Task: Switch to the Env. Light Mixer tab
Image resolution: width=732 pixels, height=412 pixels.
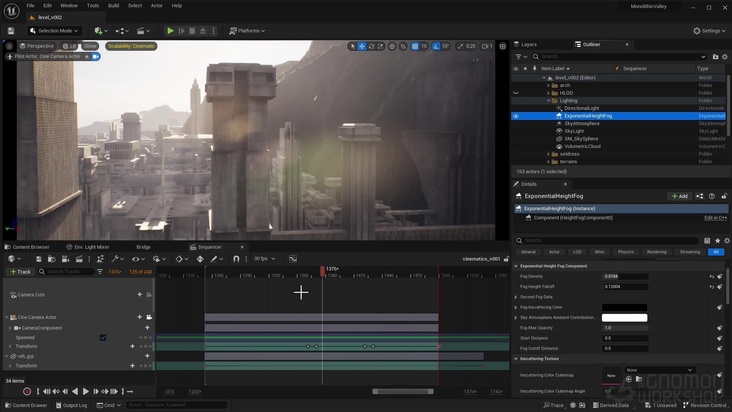Action: click(x=88, y=247)
